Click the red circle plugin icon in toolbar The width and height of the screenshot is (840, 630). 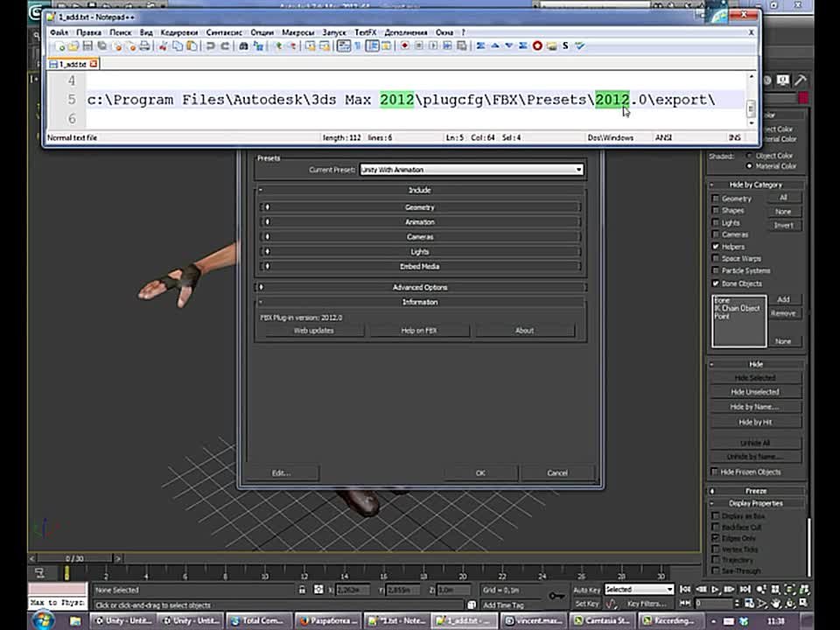point(536,46)
